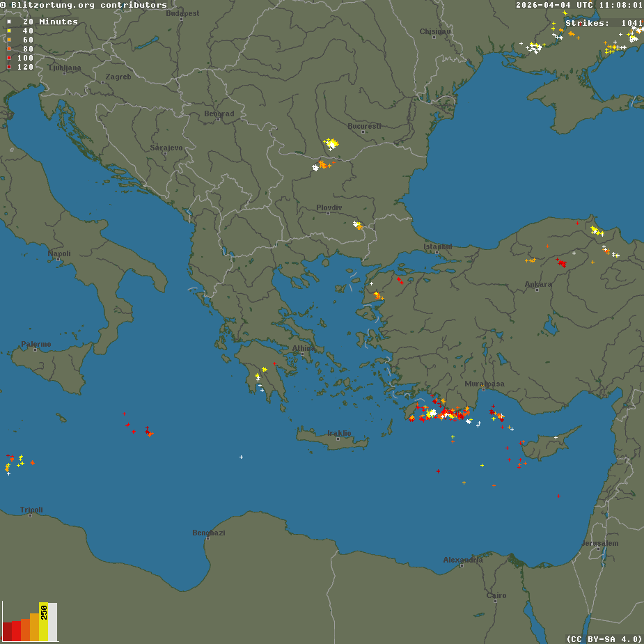Viewport: 644px width, 644px height.
Task: Select the yellow 40 minute legend square
Action: [x=9, y=31]
